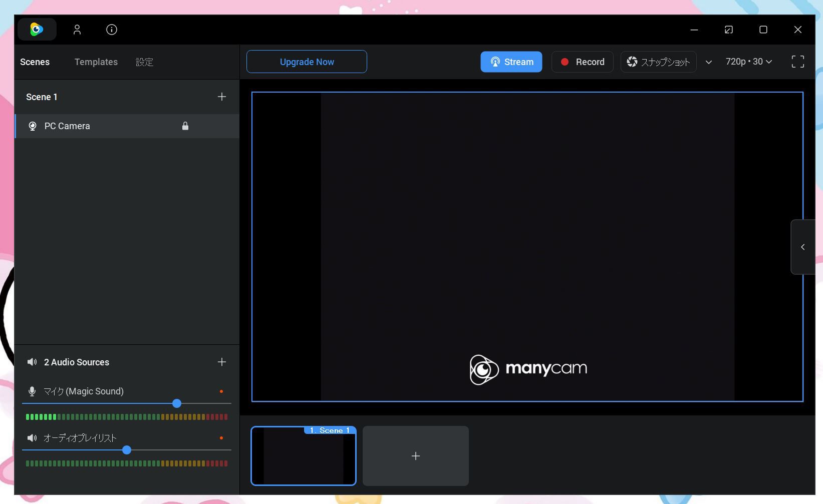Mute the マイク (Magic Sound) microphone icon
Image resolution: width=823 pixels, height=504 pixels.
click(x=32, y=391)
